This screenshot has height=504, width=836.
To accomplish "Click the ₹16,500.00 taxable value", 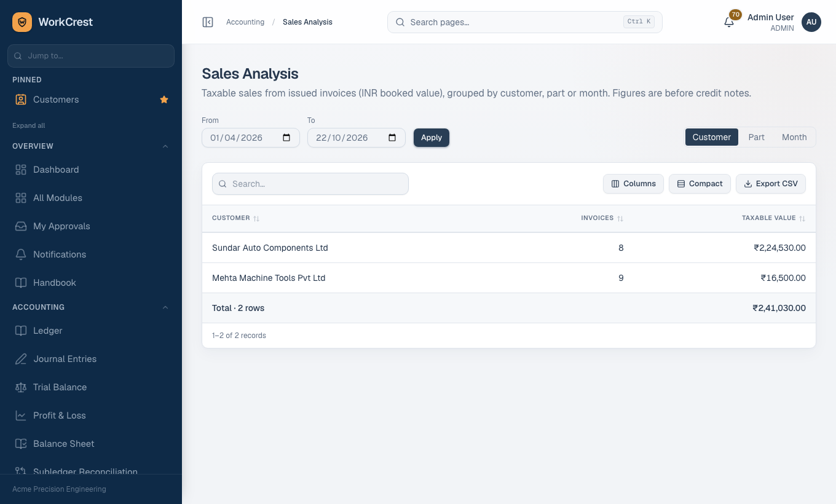I will pos(783,278).
